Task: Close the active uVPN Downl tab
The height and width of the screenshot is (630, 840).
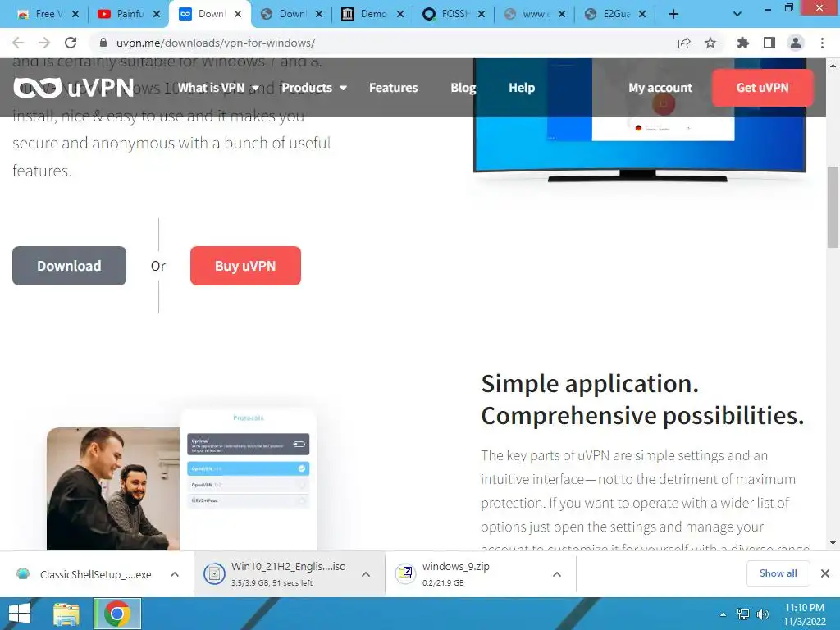Action: (x=238, y=15)
